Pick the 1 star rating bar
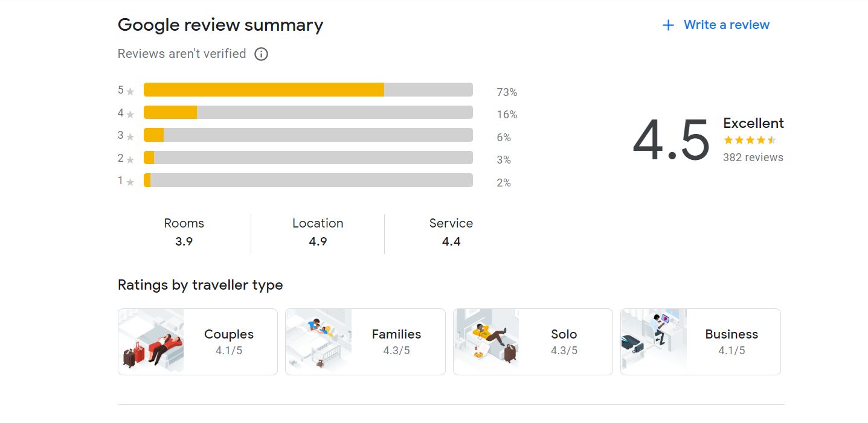This screenshot has height=423, width=868. click(308, 180)
